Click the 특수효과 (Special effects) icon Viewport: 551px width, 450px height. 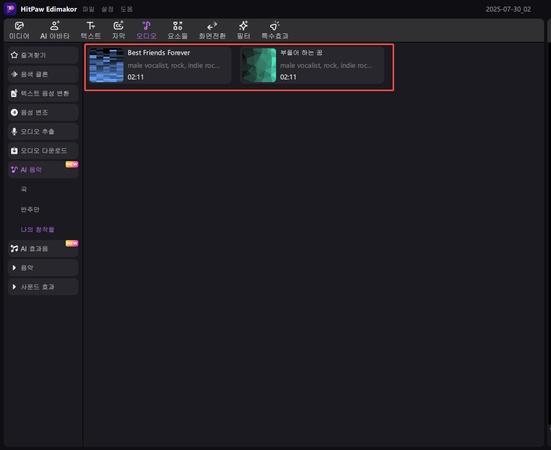[x=274, y=26]
